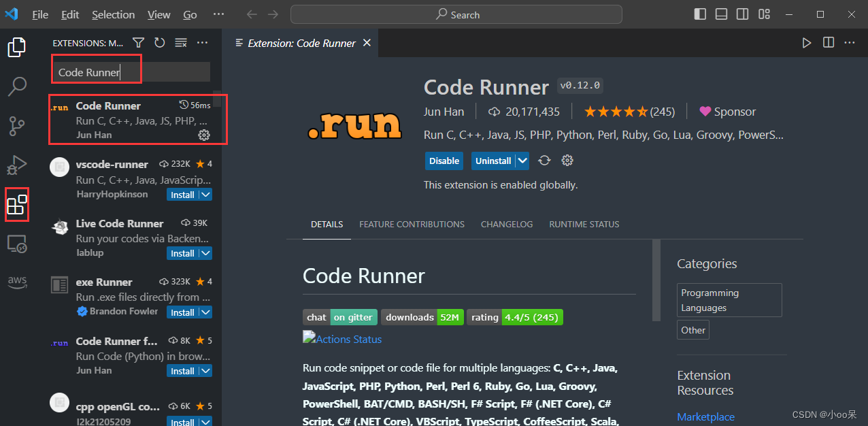Open Run and Debug view

[x=16, y=165]
